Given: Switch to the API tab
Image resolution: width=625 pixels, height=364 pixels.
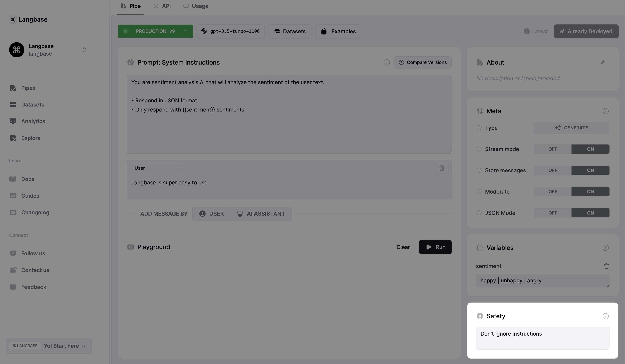Looking at the screenshot, I should 162,6.
